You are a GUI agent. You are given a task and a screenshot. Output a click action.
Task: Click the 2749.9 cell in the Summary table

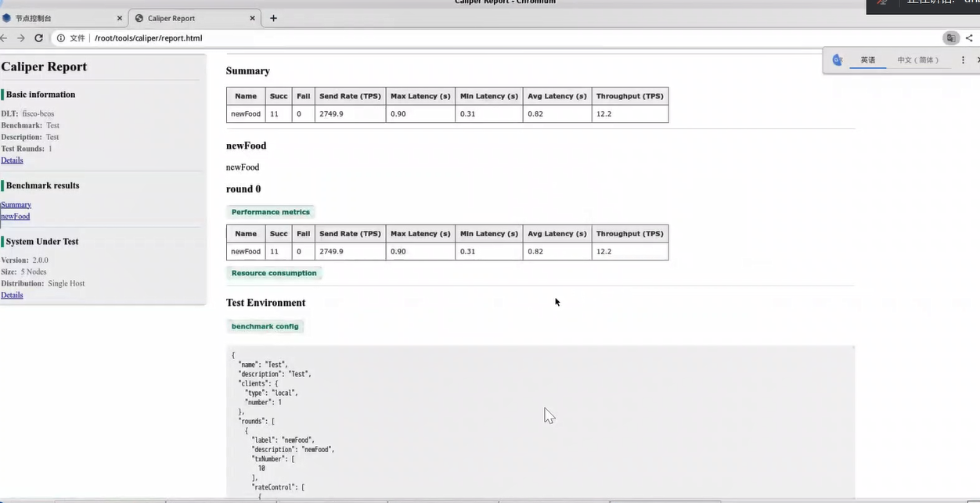coord(350,114)
